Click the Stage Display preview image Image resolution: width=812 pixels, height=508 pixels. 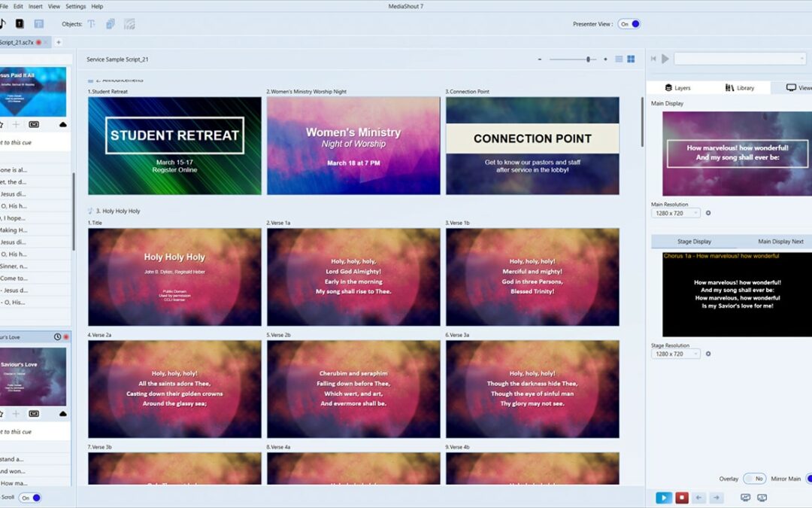click(737, 294)
